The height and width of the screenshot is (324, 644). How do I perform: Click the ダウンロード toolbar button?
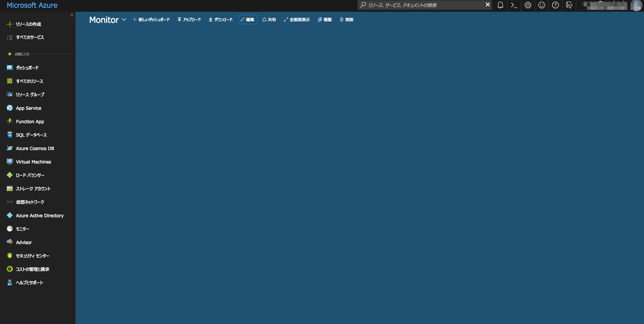click(x=220, y=19)
